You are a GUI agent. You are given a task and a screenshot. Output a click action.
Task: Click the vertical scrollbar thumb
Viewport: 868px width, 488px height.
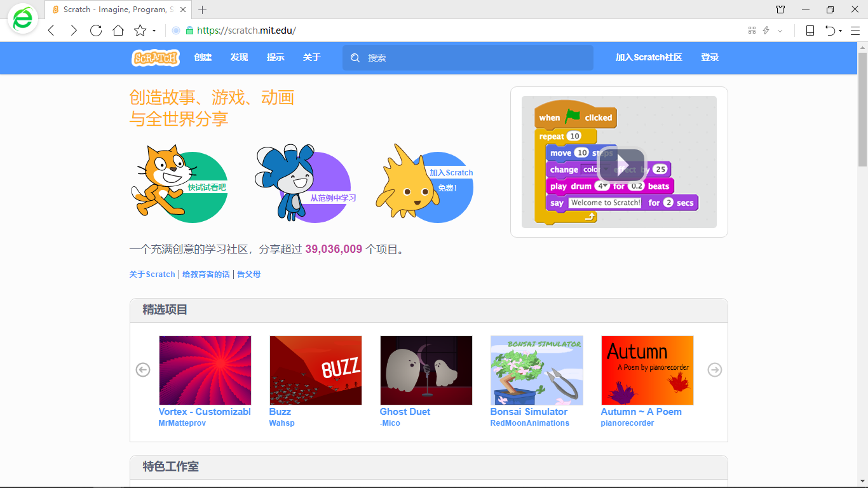pyautogui.click(x=862, y=108)
